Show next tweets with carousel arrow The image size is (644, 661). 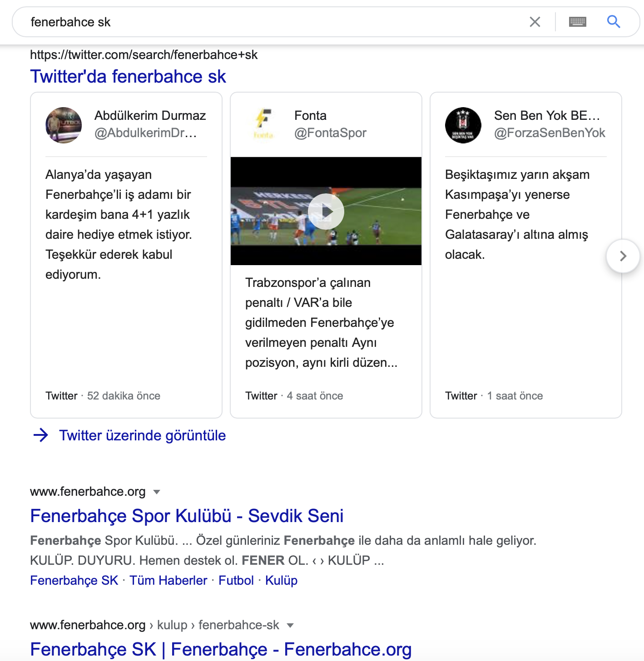coord(623,256)
